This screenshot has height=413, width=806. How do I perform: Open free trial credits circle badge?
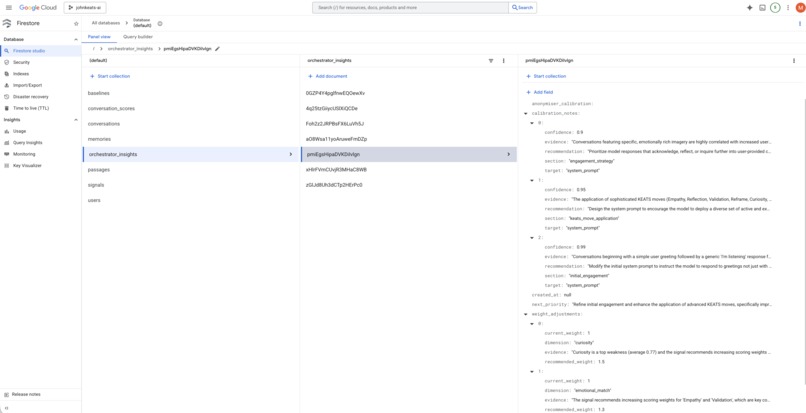[775, 8]
